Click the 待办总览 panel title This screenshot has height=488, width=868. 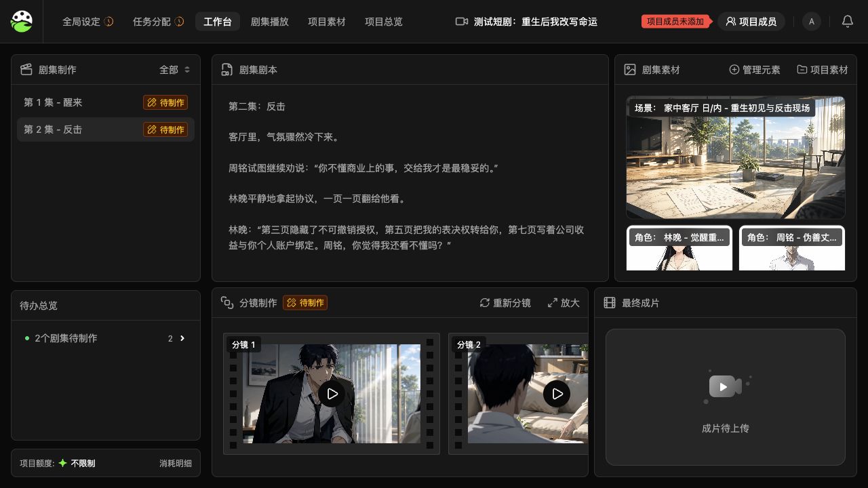[x=39, y=306]
